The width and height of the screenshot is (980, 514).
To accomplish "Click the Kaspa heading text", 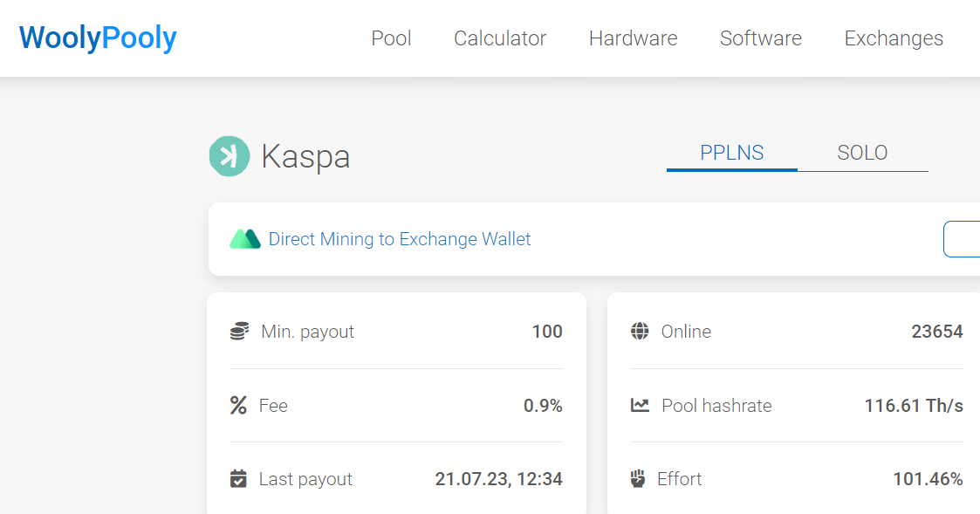I will click(x=305, y=156).
